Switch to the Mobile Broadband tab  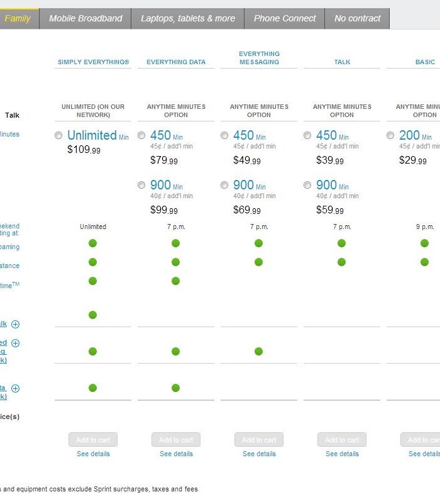[x=85, y=19]
